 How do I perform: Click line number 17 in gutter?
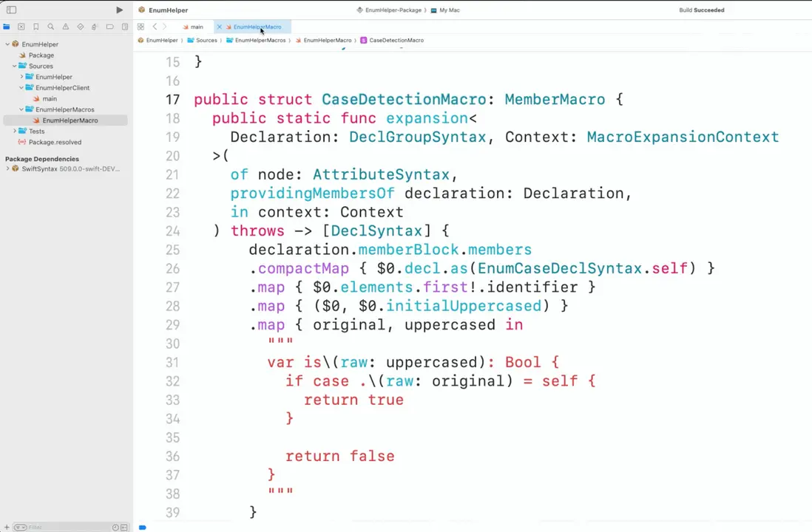pyautogui.click(x=172, y=99)
